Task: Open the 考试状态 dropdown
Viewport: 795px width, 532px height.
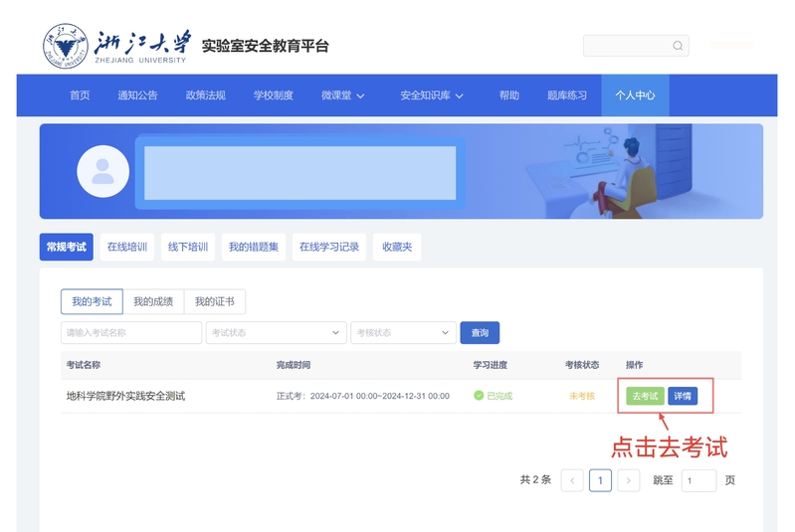Action: [x=276, y=333]
